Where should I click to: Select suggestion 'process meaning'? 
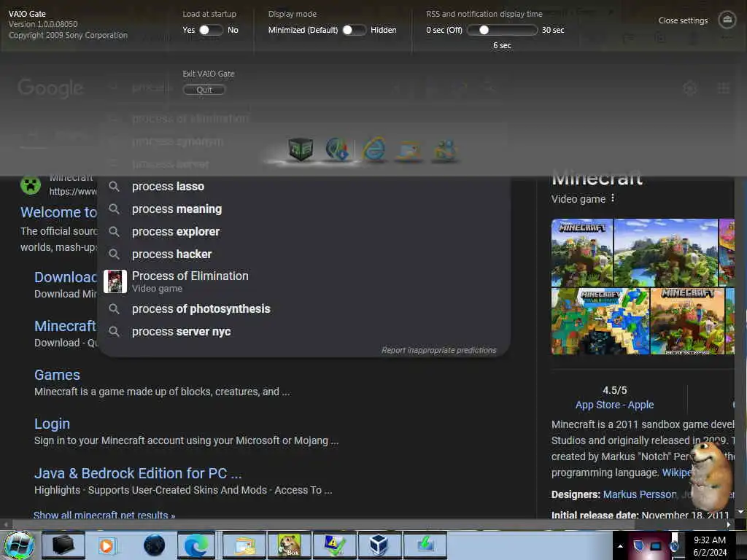[303, 209]
